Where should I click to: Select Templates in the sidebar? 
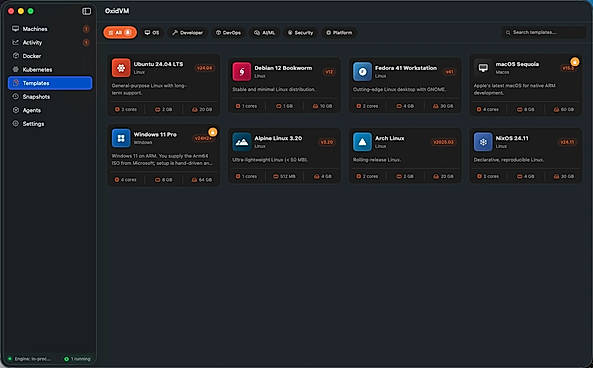pos(50,83)
